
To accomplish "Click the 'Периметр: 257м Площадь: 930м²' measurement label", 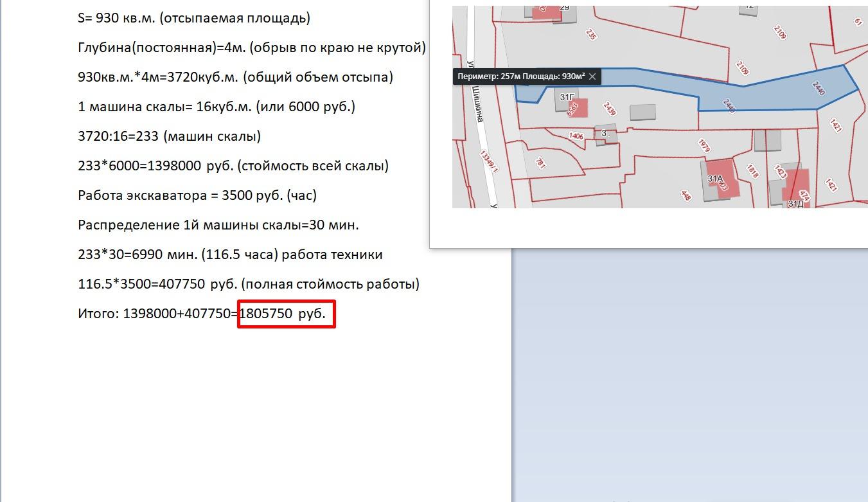I will click(x=521, y=76).
